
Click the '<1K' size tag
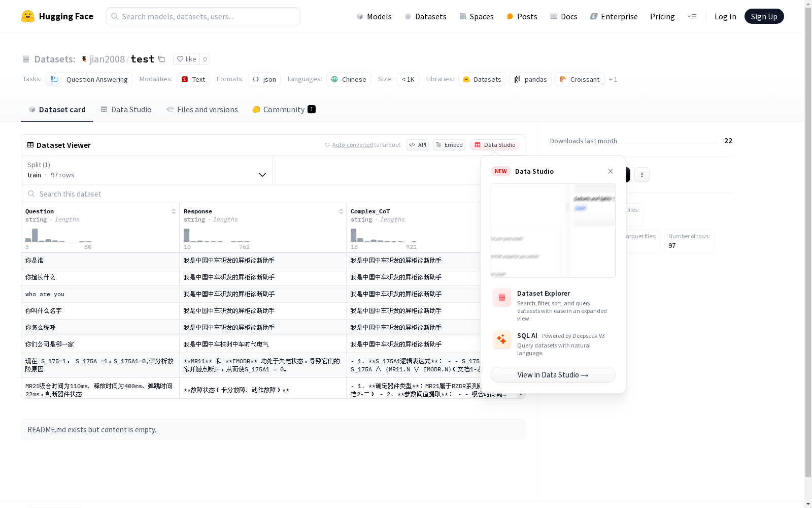(408, 79)
